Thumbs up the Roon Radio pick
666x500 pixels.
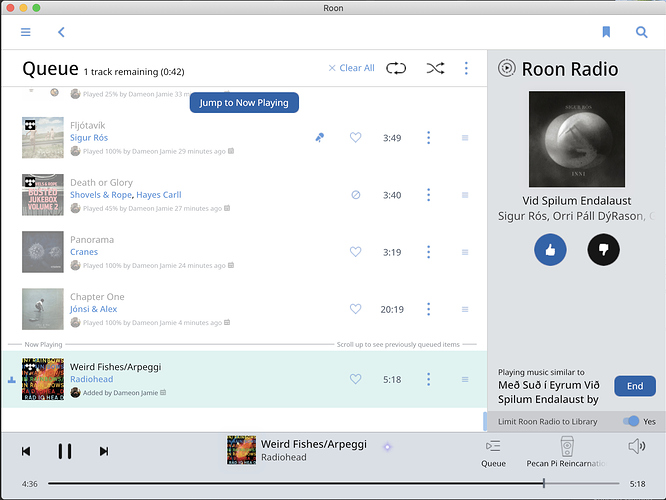point(550,250)
